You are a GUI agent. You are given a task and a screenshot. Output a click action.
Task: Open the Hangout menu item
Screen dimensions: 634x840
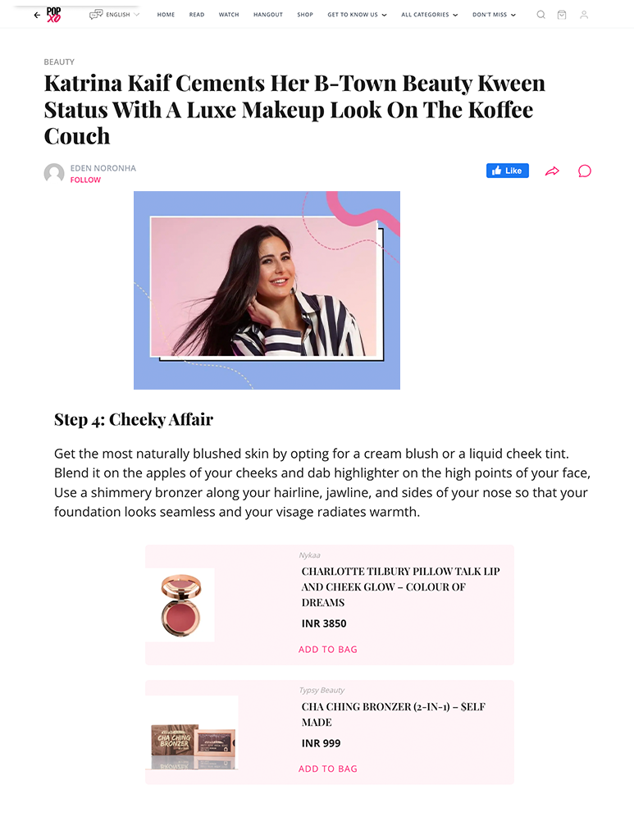(x=267, y=15)
